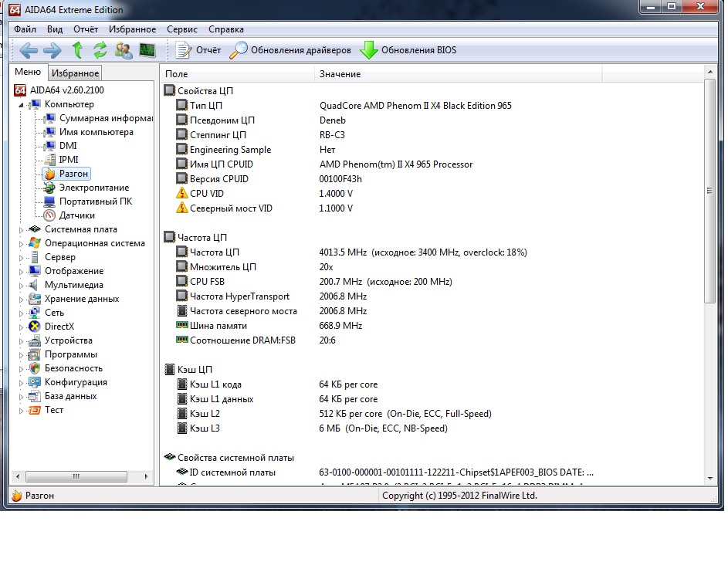Screen dimensions: 728x579
Task: Expand the Мультимедиа node
Action: click(x=21, y=286)
